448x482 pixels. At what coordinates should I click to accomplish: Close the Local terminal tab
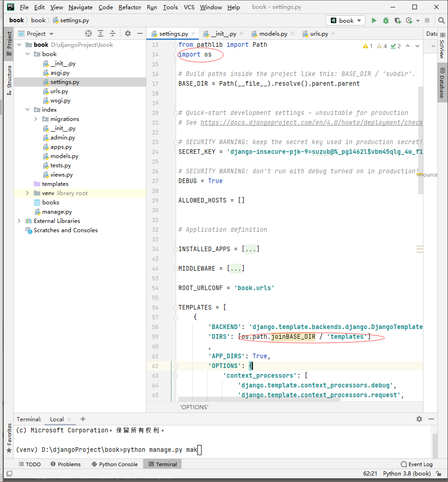[69, 419]
